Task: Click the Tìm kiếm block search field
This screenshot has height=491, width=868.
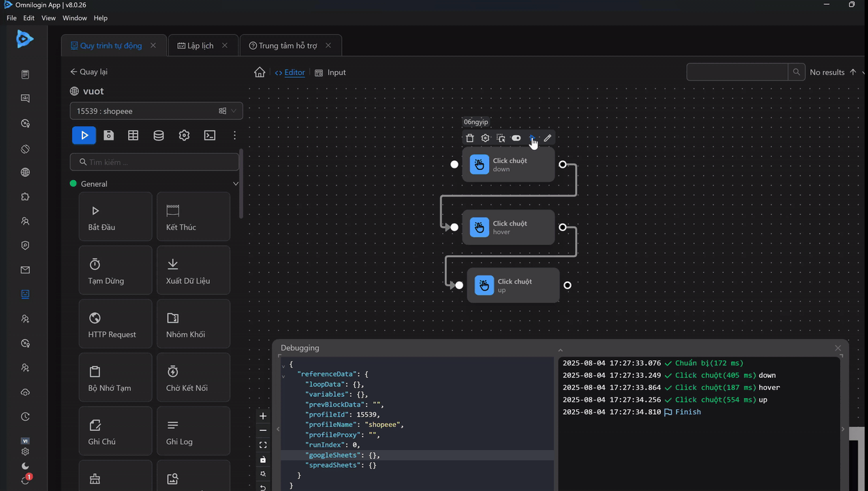Action: (155, 162)
